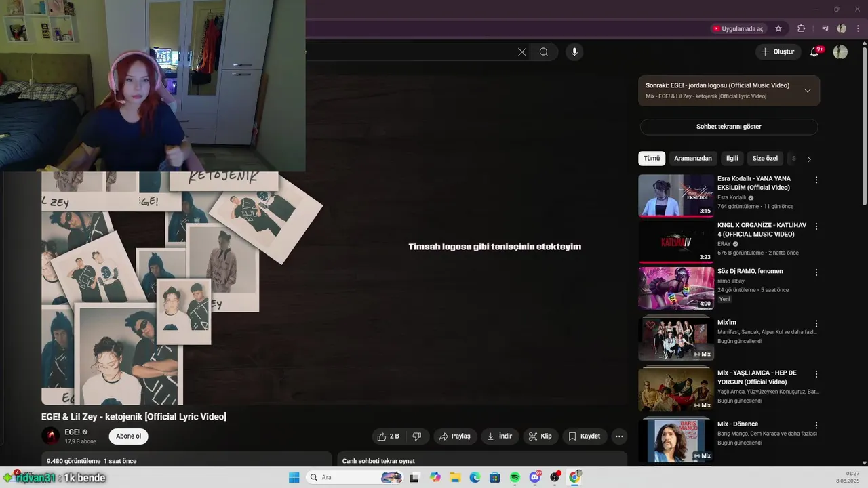Open the Chrome profile avatar
Image resolution: width=868 pixels, height=488 pixels.
click(x=842, y=28)
